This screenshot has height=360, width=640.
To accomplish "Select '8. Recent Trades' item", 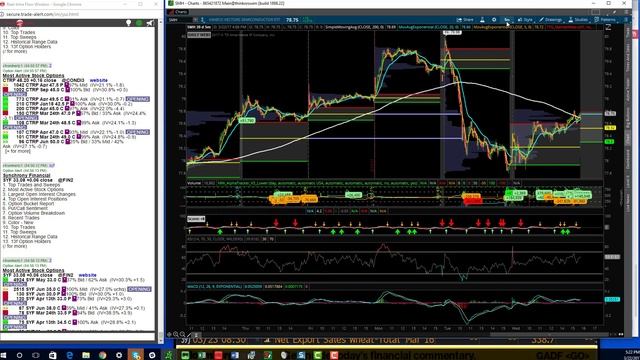I will coord(20,218).
